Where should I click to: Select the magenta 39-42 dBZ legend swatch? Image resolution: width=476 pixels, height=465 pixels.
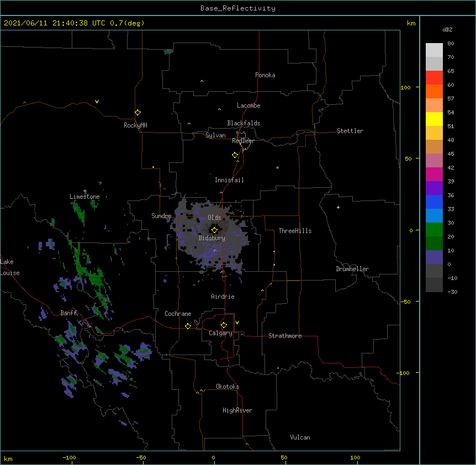tap(434, 174)
